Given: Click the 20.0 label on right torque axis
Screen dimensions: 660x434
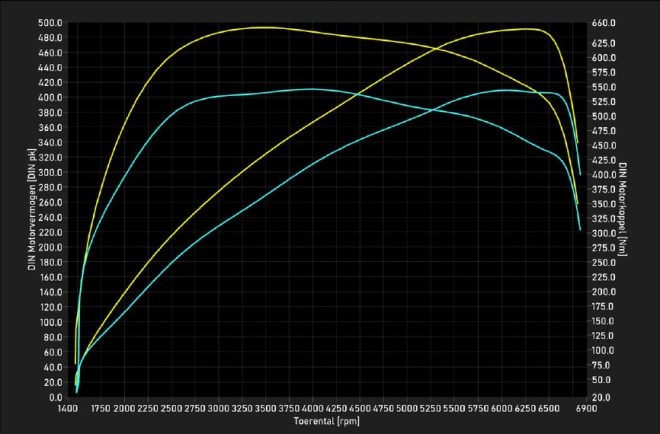Looking at the screenshot, I should [x=600, y=397].
